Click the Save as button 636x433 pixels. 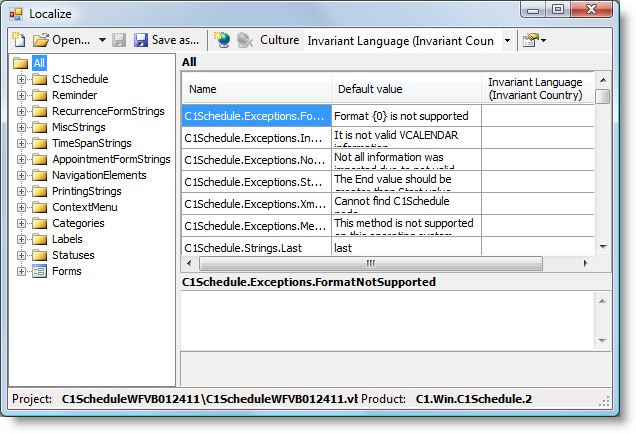(x=167, y=41)
